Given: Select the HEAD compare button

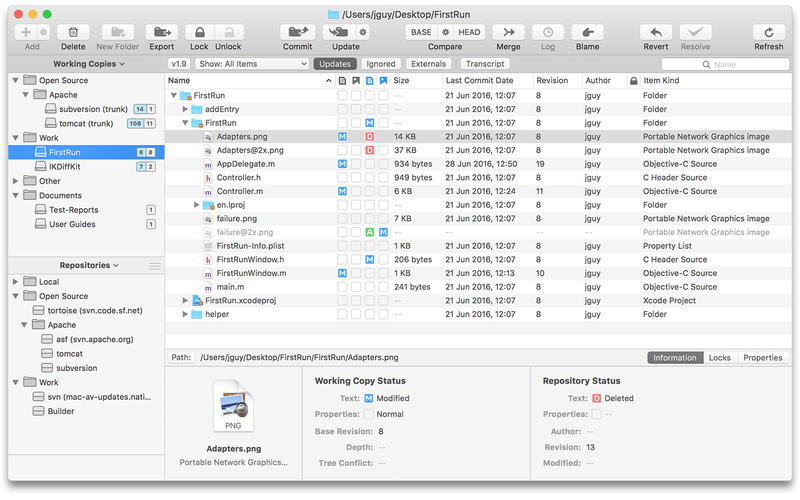Looking at the screenshot, I should (469, 32).
